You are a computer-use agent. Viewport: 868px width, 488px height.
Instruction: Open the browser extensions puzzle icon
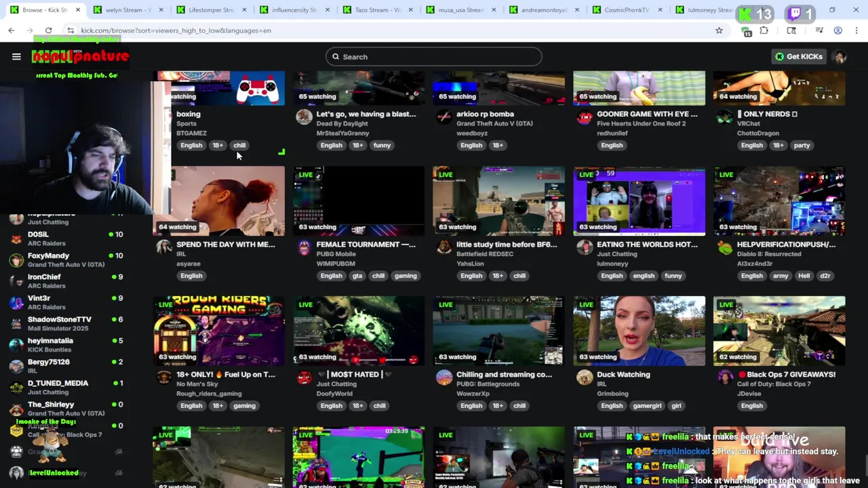coord(764,30)
